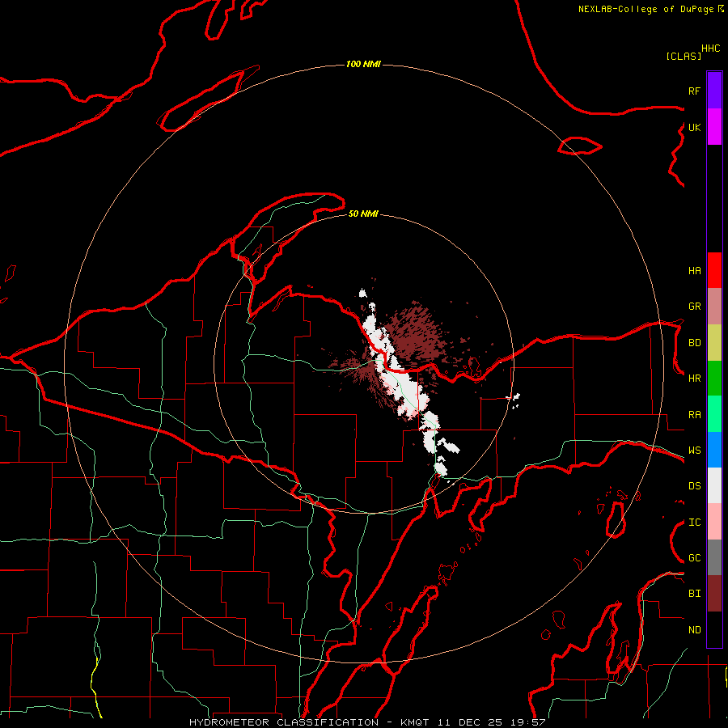Viewport: 728px width, 728px height.
Task: Click the HHC product label
Action: point(711,49)
